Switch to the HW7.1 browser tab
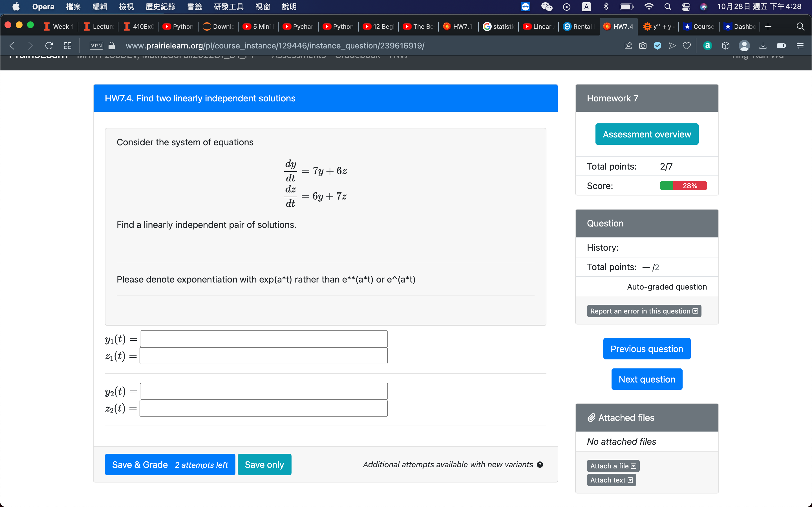The height and width of the screenshot is (507, 812). pos(458,26)
